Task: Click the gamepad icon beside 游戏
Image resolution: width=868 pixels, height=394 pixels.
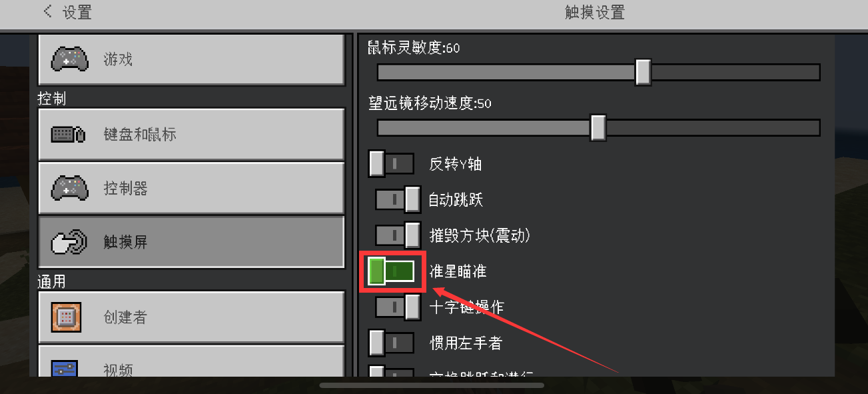Action: (x=69, y=59)
